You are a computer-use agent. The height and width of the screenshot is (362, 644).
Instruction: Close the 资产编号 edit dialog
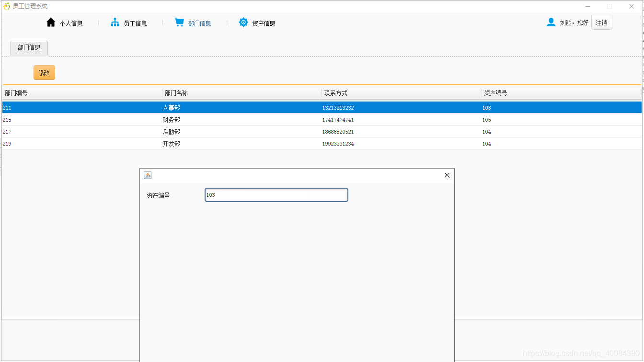point(447,175)
